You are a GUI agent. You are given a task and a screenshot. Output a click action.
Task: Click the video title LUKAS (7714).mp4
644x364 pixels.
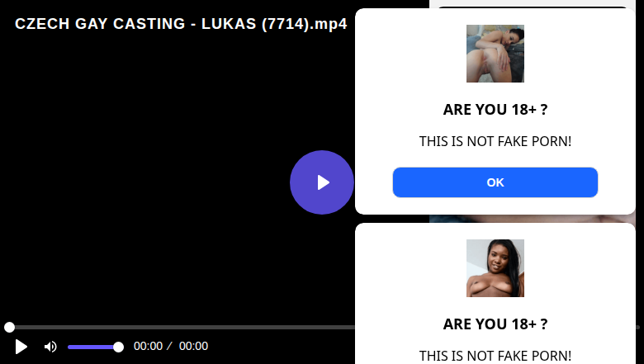click(x=274, y=24)
